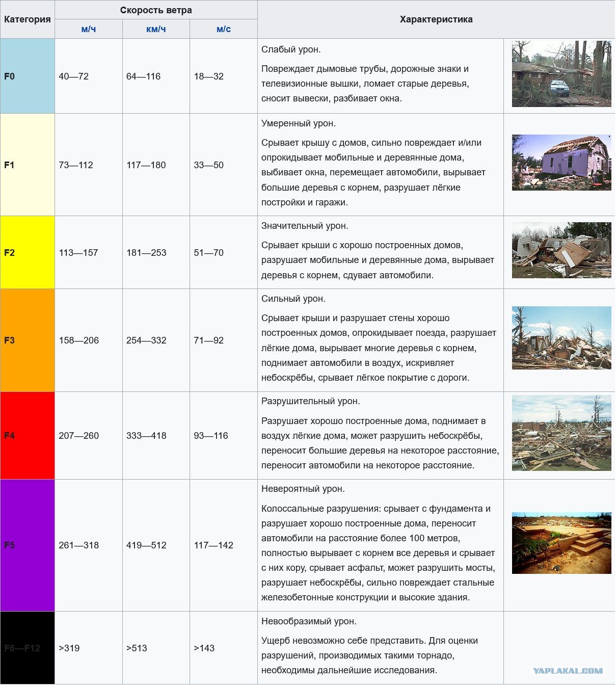Open the F5 bare foundation thumbnail
This screenshot has width=616, height=686.
pyautogui.click(x=561, y=543)
